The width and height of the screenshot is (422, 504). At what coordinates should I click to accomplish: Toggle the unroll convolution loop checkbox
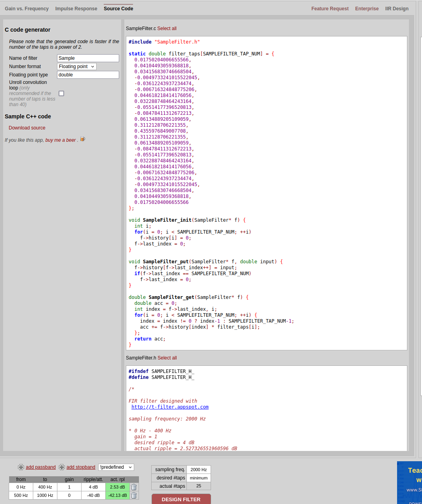61,93
